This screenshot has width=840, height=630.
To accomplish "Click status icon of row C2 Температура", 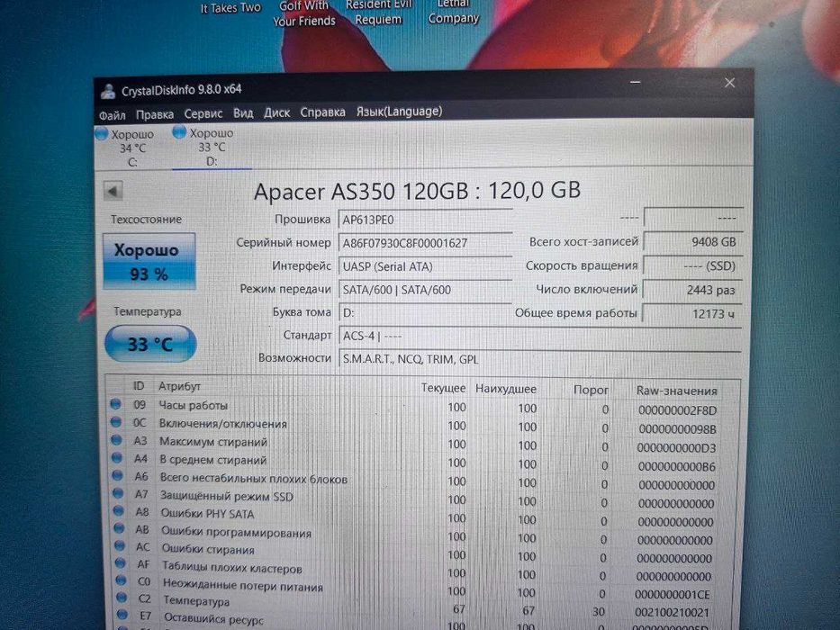I will point(122,598).
